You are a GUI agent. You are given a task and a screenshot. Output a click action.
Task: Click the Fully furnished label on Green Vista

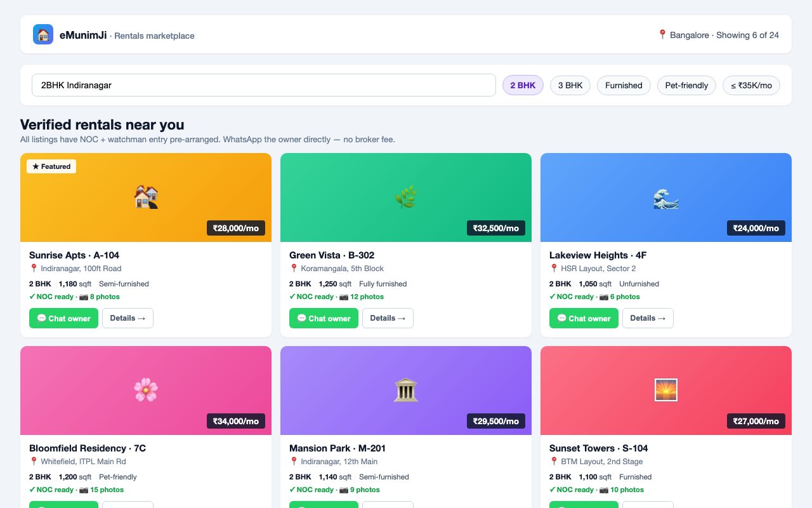(x=383, y=284)
